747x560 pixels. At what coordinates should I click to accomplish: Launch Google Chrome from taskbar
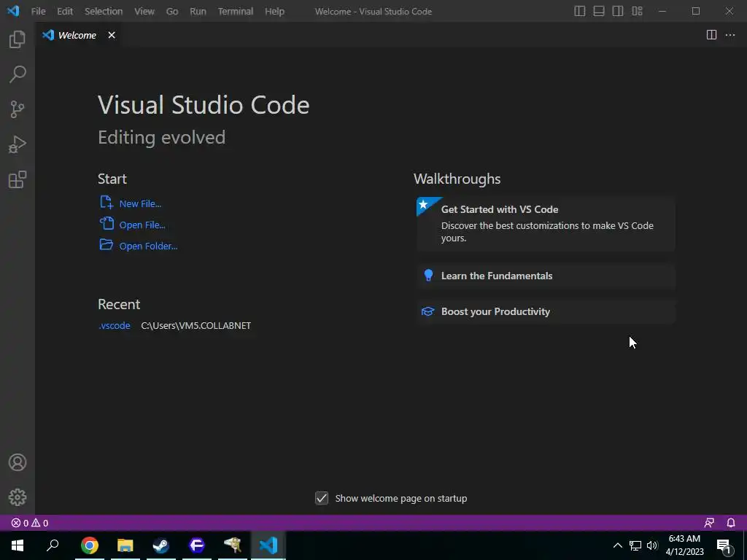click(x=90, y=545)
